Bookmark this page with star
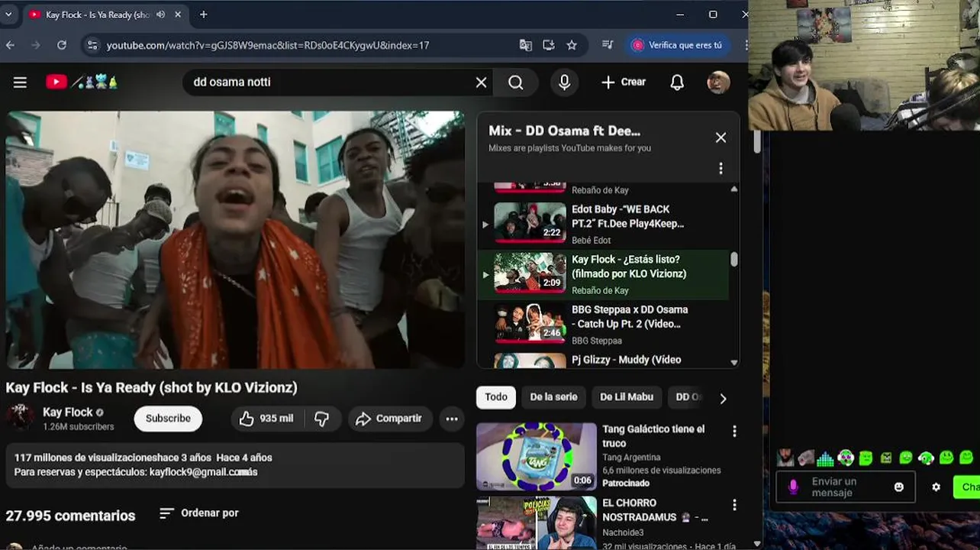Screen dimensions: 980x550 pos(572,45)
